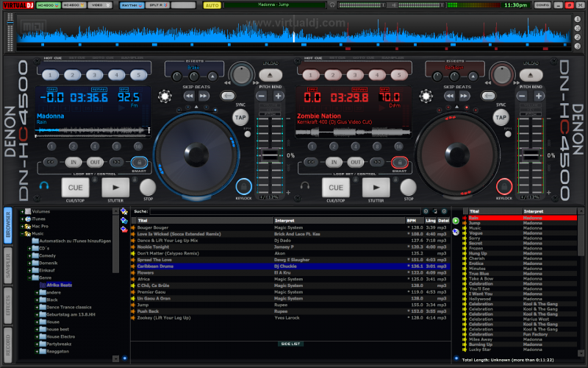Click the right deck back arrow button

click(x=488, y=96)
